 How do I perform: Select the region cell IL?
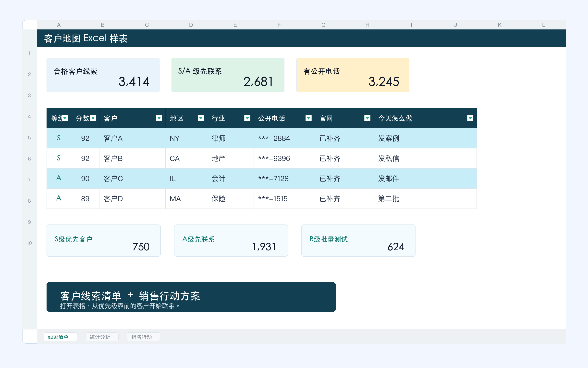point(186,179)
